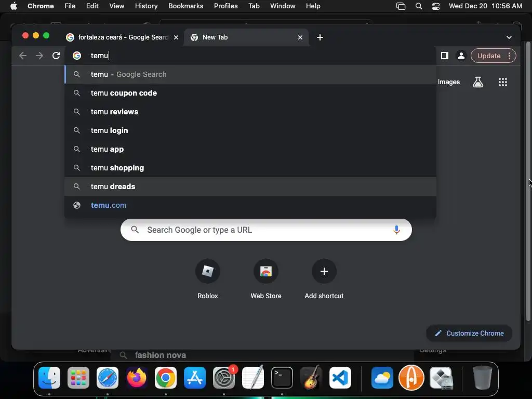Open the Trash in the dock

tap(483, 378)
